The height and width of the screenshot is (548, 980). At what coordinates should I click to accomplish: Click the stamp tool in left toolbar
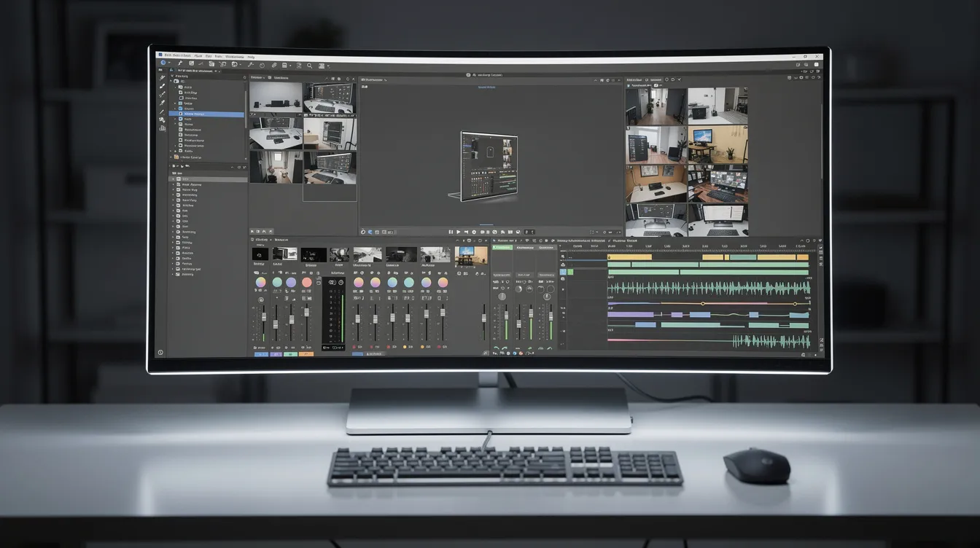coord(162,120)
